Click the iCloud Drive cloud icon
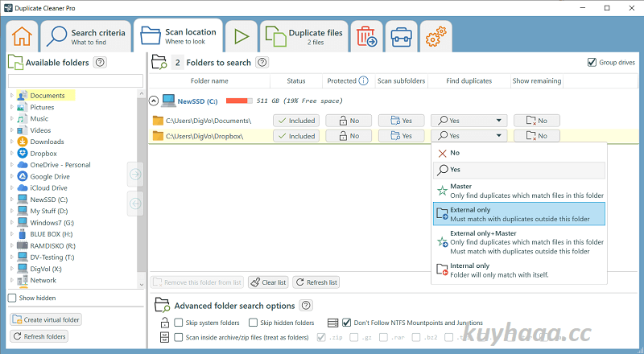Image resolution: width=644 pixels, height=354 pixels. [x=23, y=187]
